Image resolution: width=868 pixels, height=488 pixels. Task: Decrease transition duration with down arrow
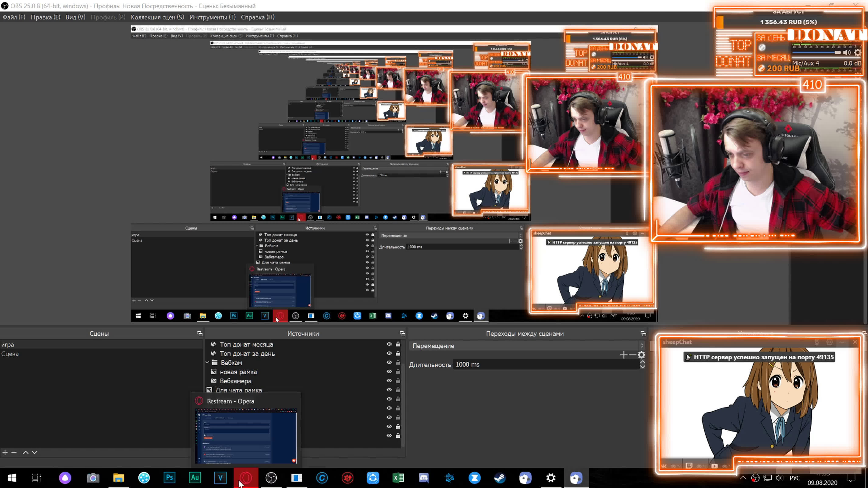click(643, 367)
